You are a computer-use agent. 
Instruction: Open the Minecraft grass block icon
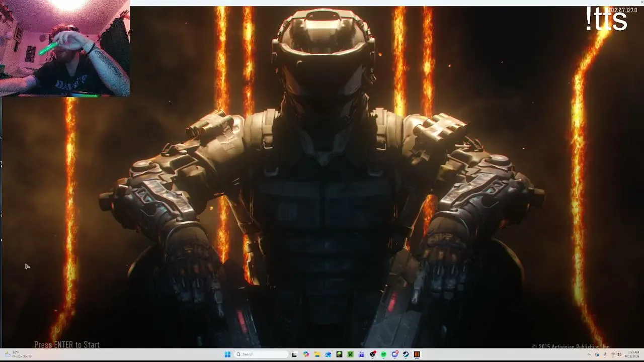coord(339,354)
